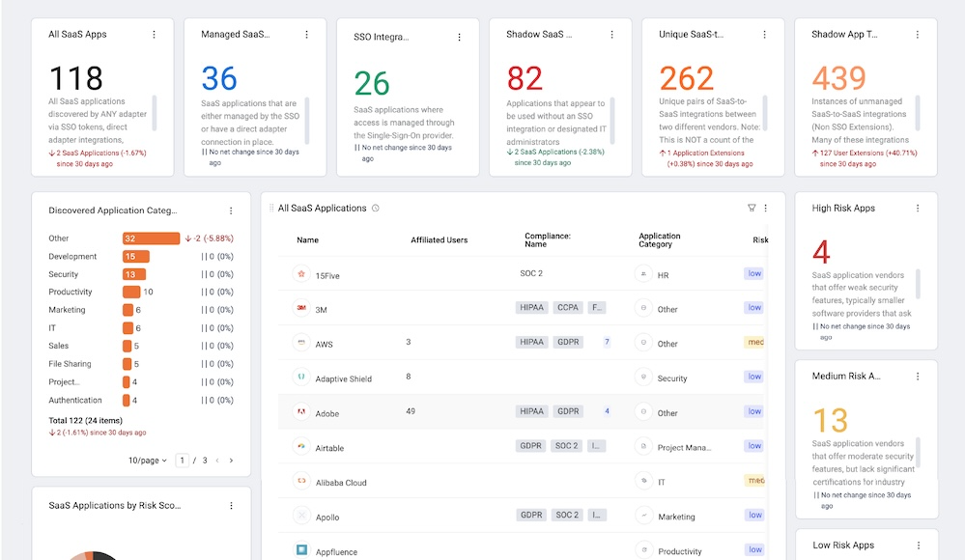Image resolution: width=965 pixels, height=560 pixels.
Task: Open the Shadow App card three-dot menu
Action: coord(917,35)
